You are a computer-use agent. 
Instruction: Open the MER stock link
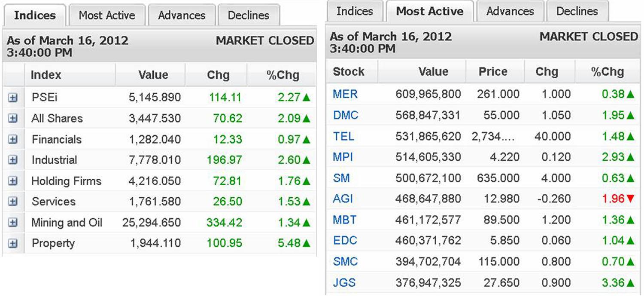(x=345, y=94)
